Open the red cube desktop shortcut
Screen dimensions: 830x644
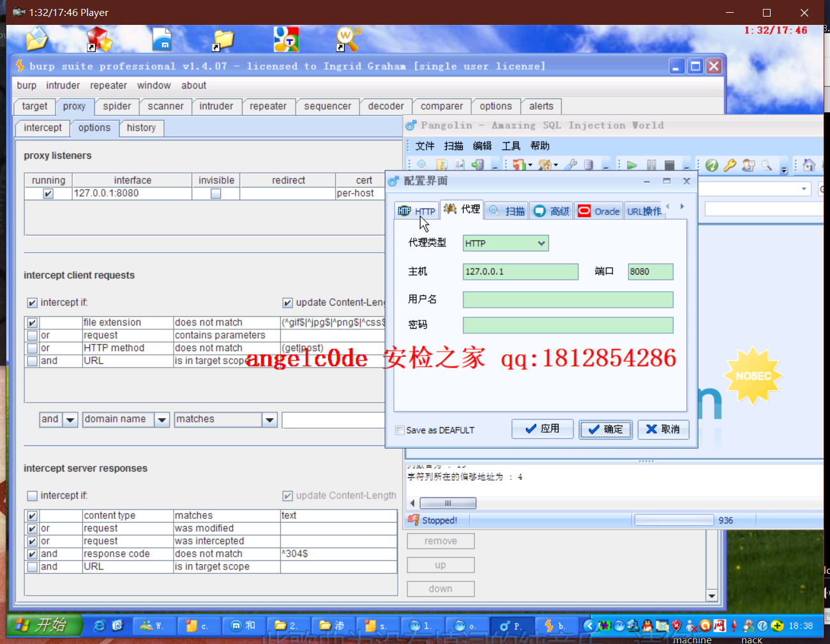100,39
